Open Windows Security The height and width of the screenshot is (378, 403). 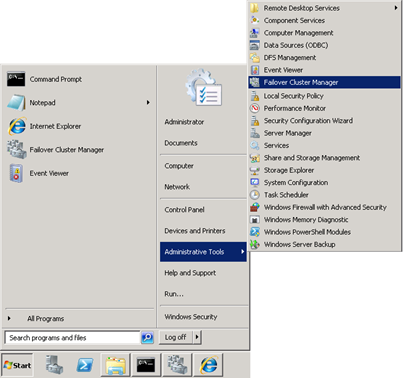(191, 317)
